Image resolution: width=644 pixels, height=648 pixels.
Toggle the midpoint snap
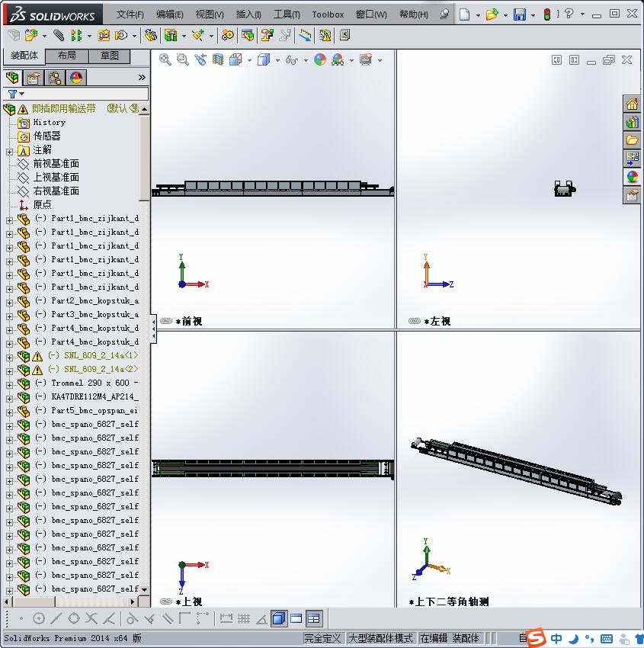tap(56, 619)
